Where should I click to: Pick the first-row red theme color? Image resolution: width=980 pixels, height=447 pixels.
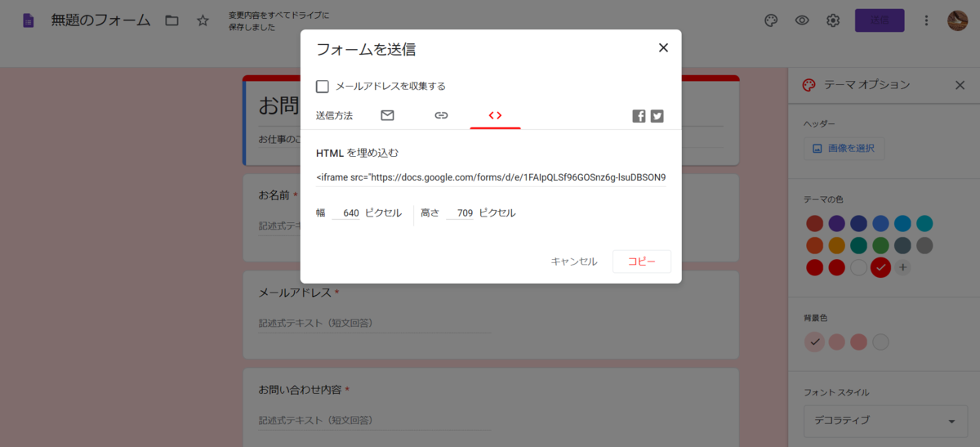(x=814, y=224)
